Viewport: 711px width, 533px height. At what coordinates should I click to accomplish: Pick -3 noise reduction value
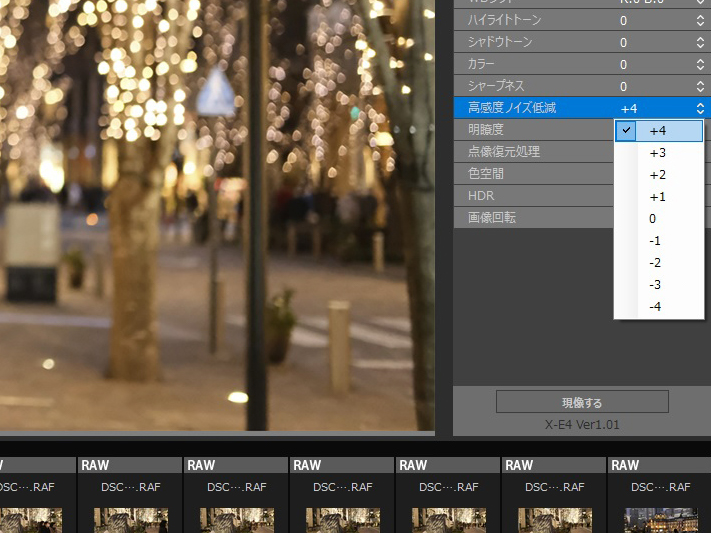click(x=659, y=285)
